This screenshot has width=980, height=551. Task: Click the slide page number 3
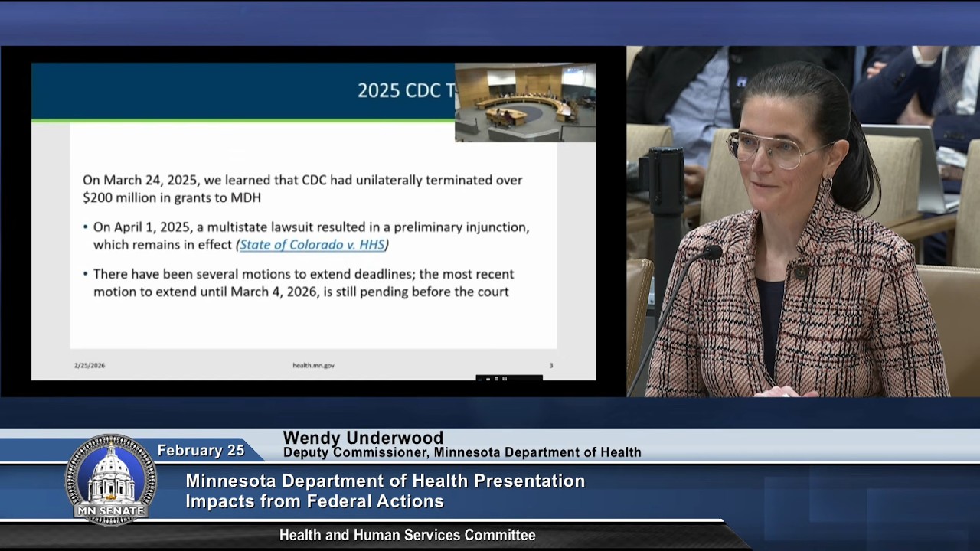[x=550, y=366]
